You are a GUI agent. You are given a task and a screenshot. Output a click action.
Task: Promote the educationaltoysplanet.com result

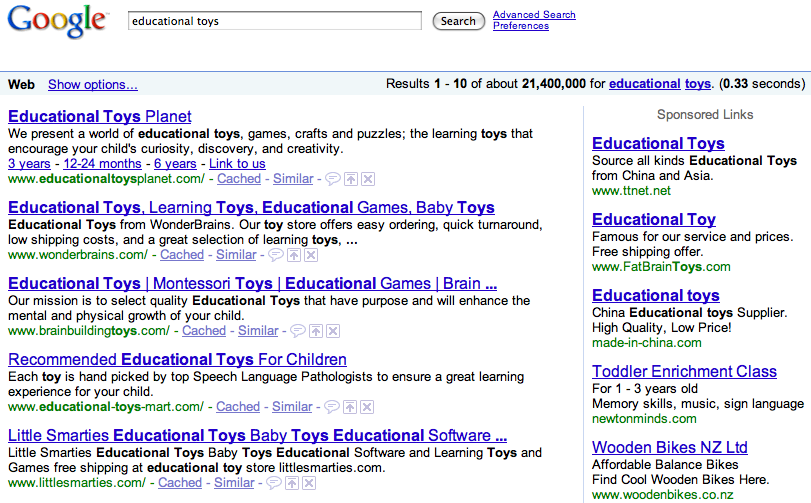pyautogui.click(x=351, y=179)
